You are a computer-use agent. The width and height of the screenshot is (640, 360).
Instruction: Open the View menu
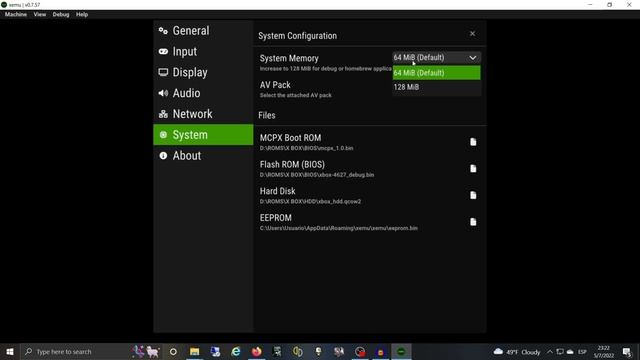pyautogui.click(x=40, y=14)
